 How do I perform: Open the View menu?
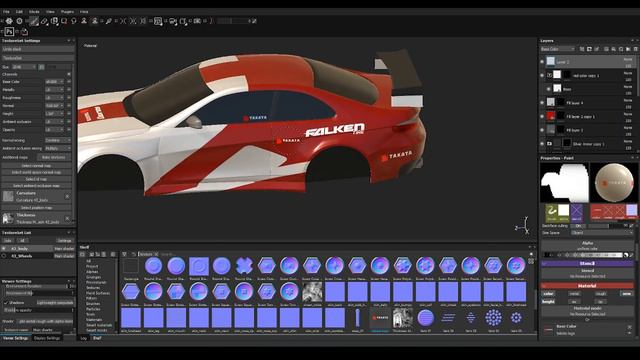50,12
